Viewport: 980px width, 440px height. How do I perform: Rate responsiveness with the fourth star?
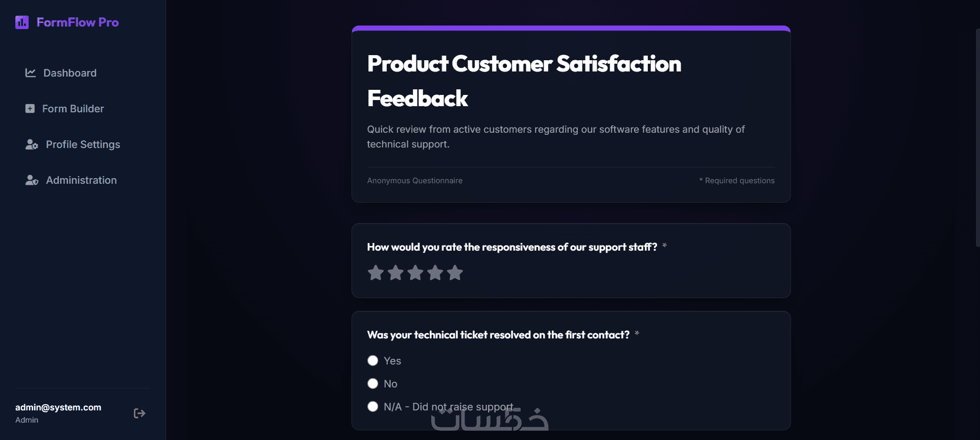(435, 273)
